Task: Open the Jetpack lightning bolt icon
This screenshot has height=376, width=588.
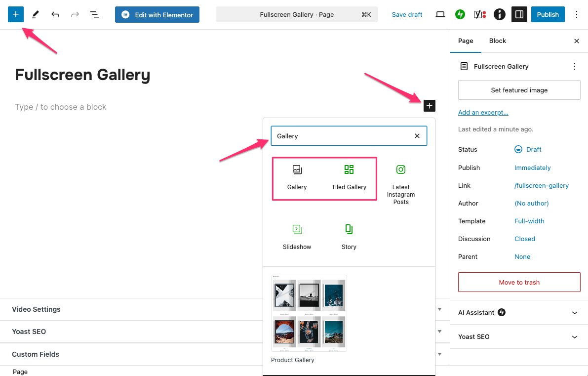Action: pos(460,14)
